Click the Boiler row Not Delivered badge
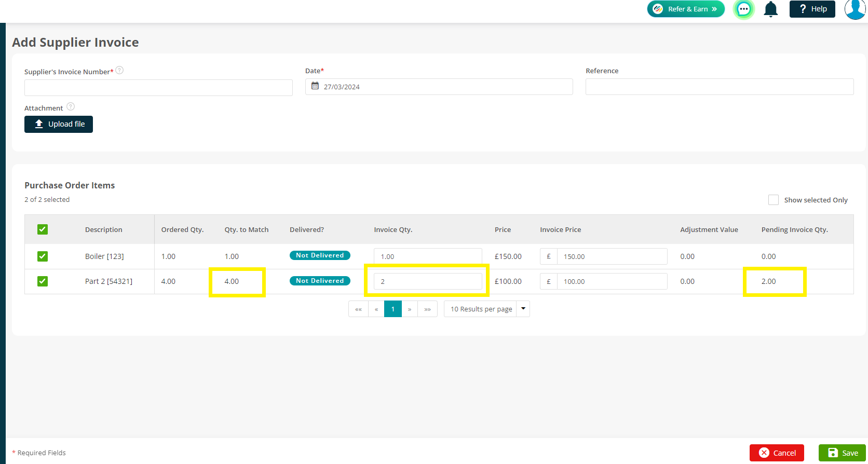The height and width of the screenshot is (464, 868). pos(320,255)
